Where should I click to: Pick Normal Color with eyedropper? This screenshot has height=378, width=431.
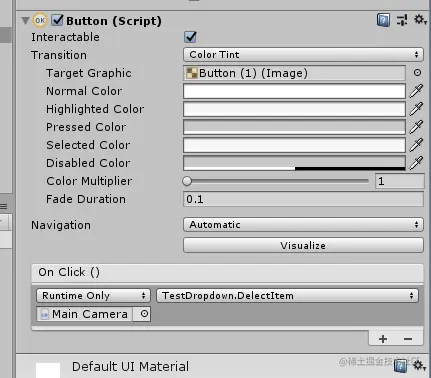416,91
